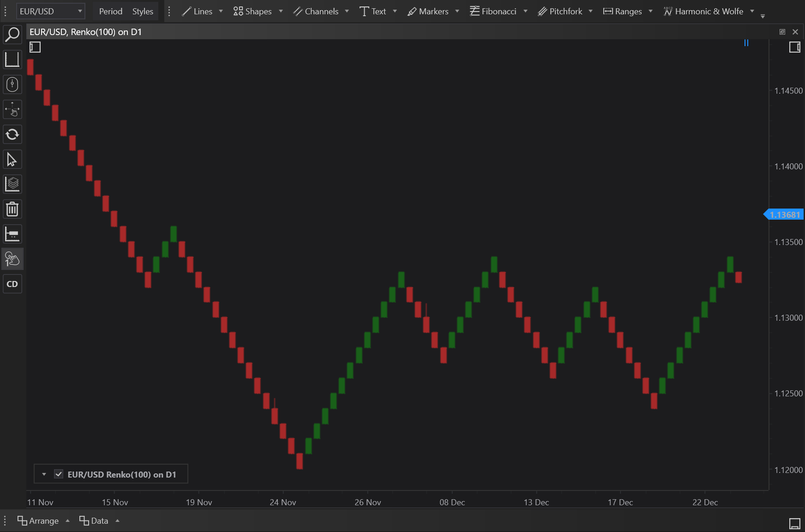The image size is (805, 532).
Task: Click the Arrange button
Action: (x=39, y=521)
